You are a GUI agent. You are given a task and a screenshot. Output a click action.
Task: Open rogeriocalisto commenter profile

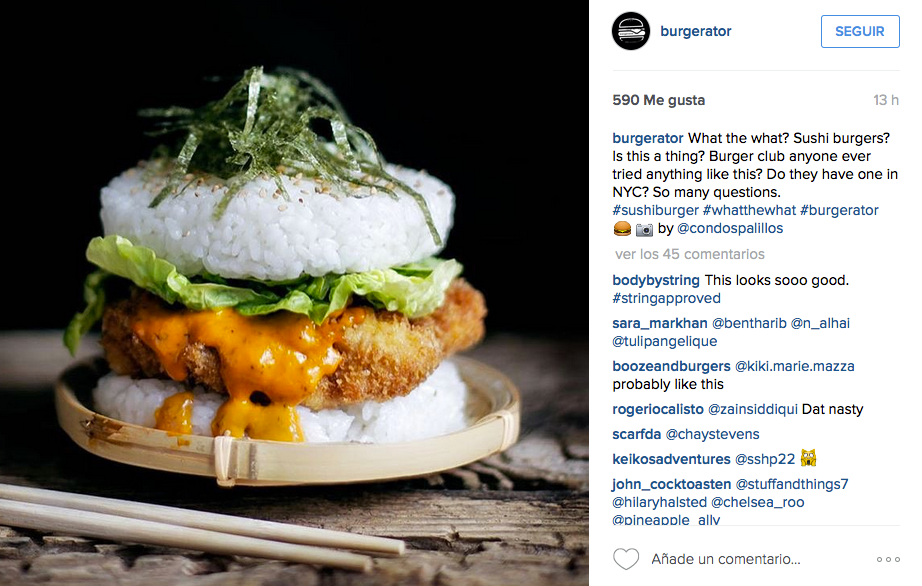[657, 409]
